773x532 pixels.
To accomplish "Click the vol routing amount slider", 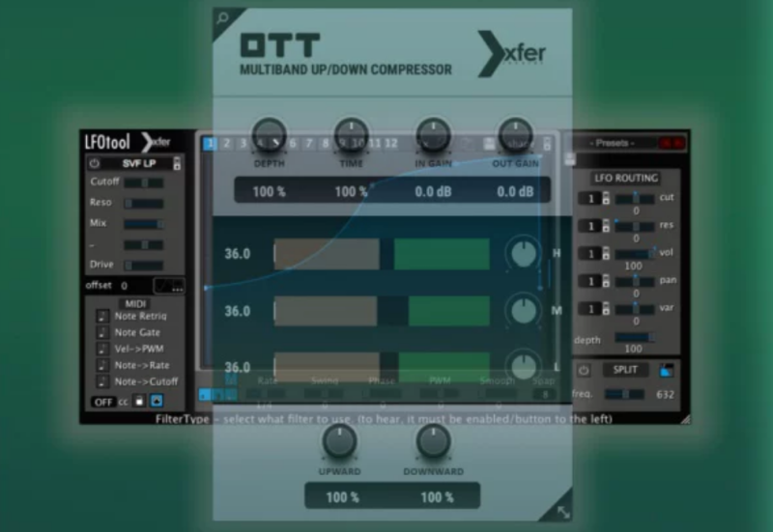I will 635,254.
